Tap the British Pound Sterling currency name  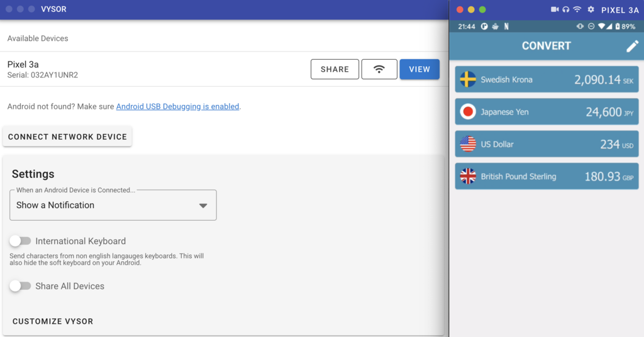pos(518,177)
